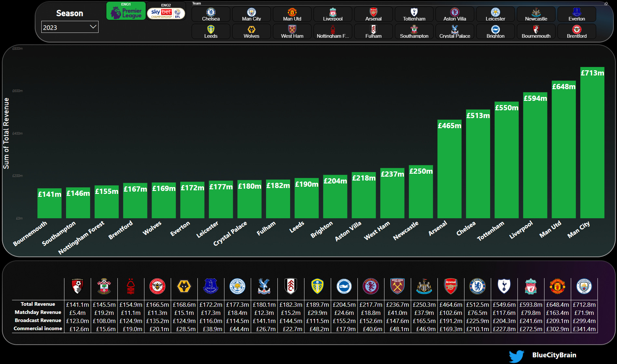617x364 pixels.
Task: Choose Southampton team tile
Action: tap(414, 32)
